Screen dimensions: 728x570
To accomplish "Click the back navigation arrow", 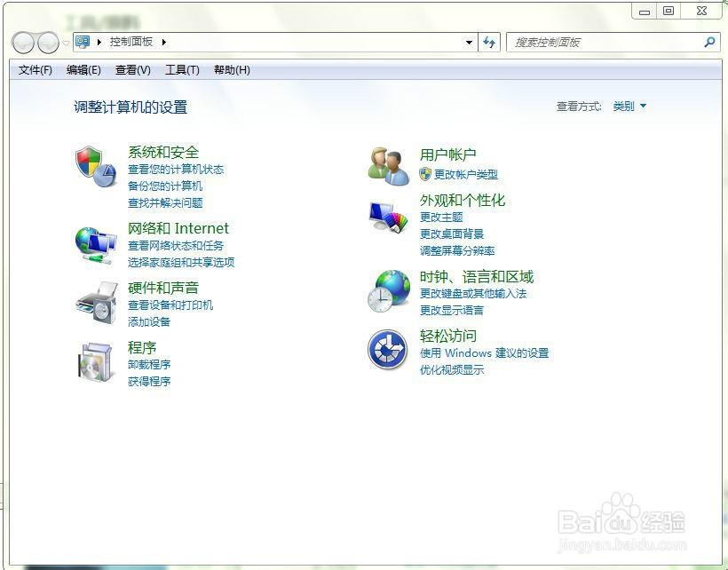I will point(22,42).
